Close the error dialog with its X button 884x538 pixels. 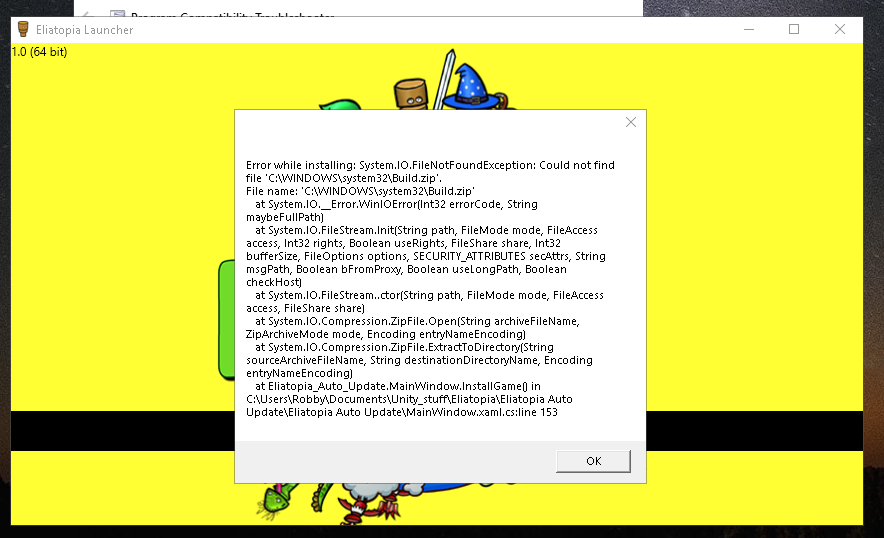click(x=631, y=122)
